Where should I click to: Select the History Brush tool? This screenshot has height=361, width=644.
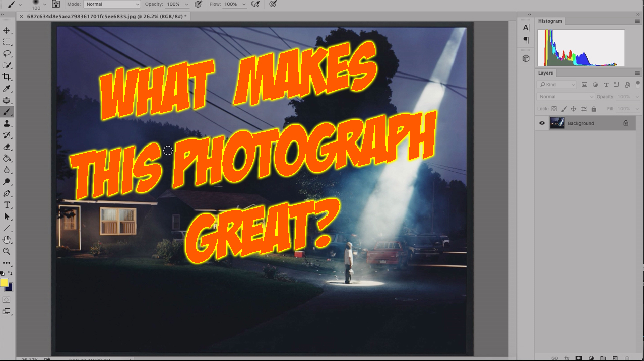[7, 135]
